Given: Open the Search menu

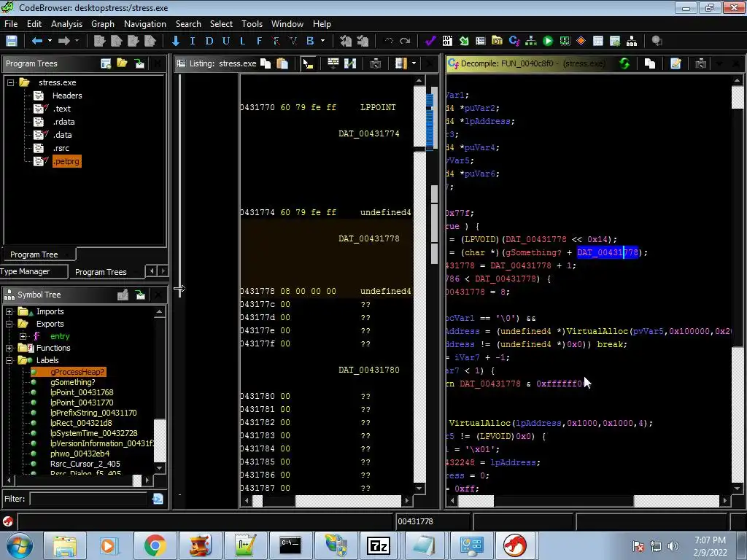Looking at the screenshot, I should point(188,24).
